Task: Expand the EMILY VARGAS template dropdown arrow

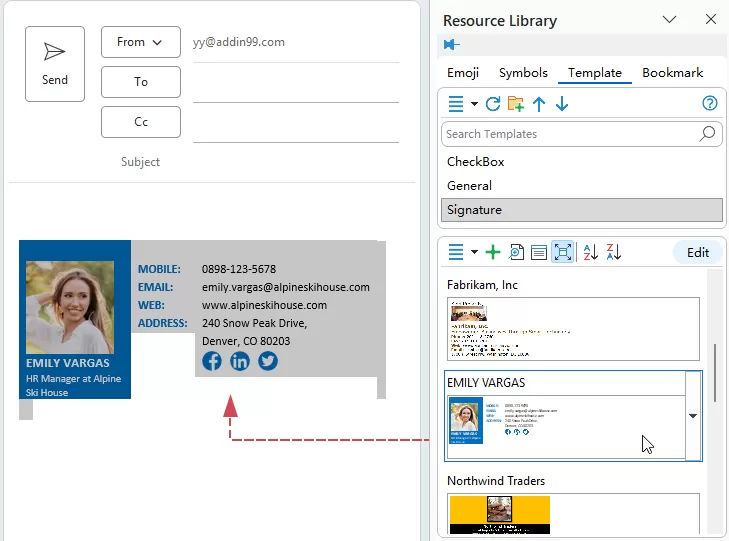Action: [693, 416]
